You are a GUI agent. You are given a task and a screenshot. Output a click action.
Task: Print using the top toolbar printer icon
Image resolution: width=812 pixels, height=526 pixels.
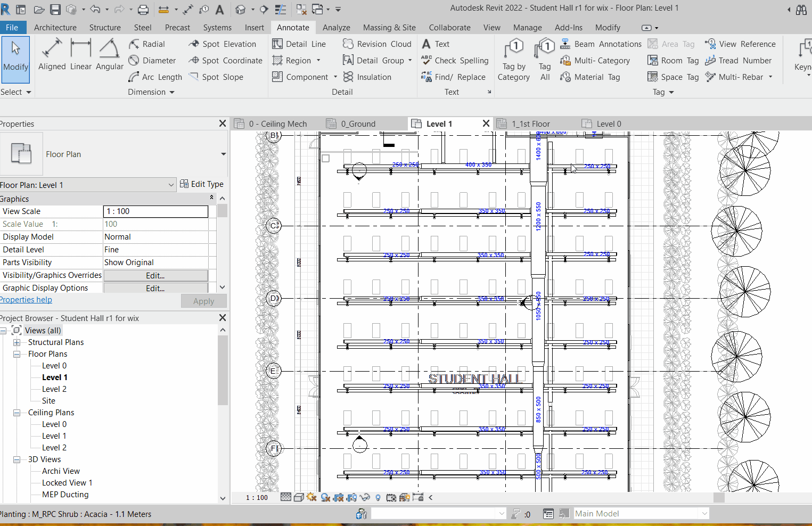click(143, 10)
